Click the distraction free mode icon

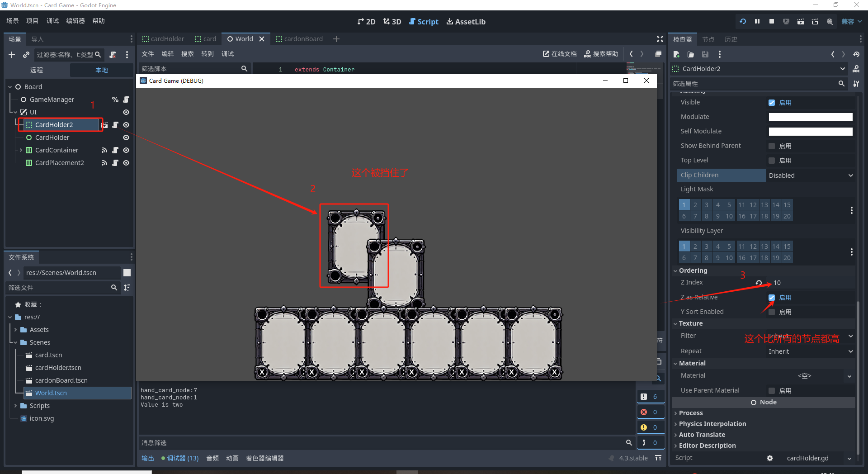[x=660, y=39]
